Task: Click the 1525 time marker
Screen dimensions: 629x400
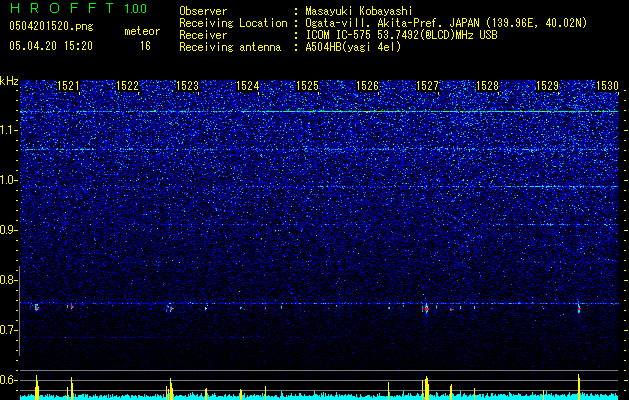Action: [x=307, y=85]
